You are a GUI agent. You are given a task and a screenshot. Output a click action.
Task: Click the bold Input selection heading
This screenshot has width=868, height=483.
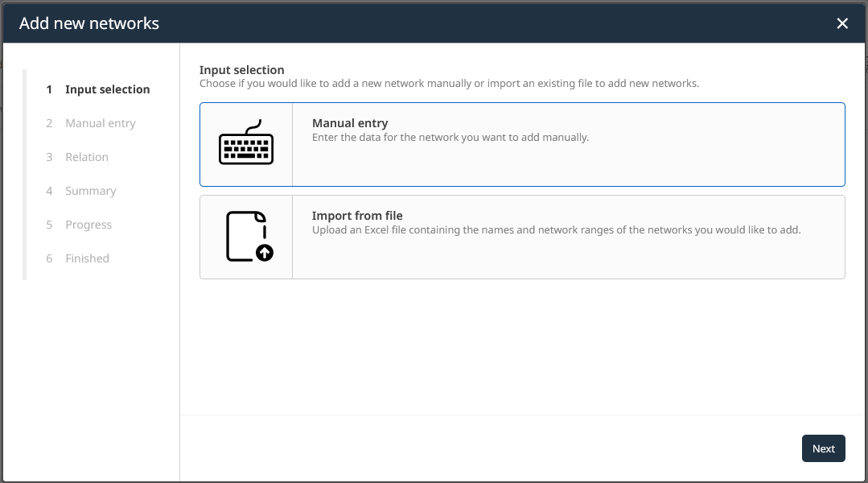(241, 70)
